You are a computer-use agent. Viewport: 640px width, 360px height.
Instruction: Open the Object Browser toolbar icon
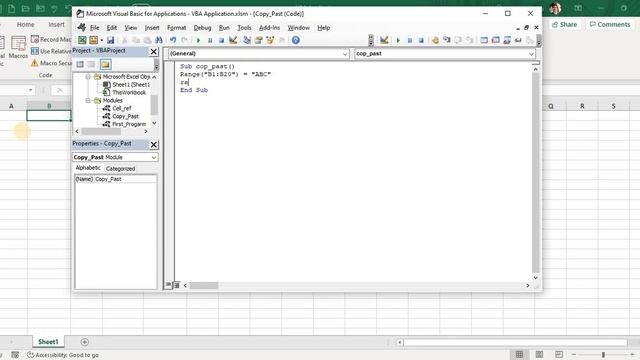(x=270, y=40)
